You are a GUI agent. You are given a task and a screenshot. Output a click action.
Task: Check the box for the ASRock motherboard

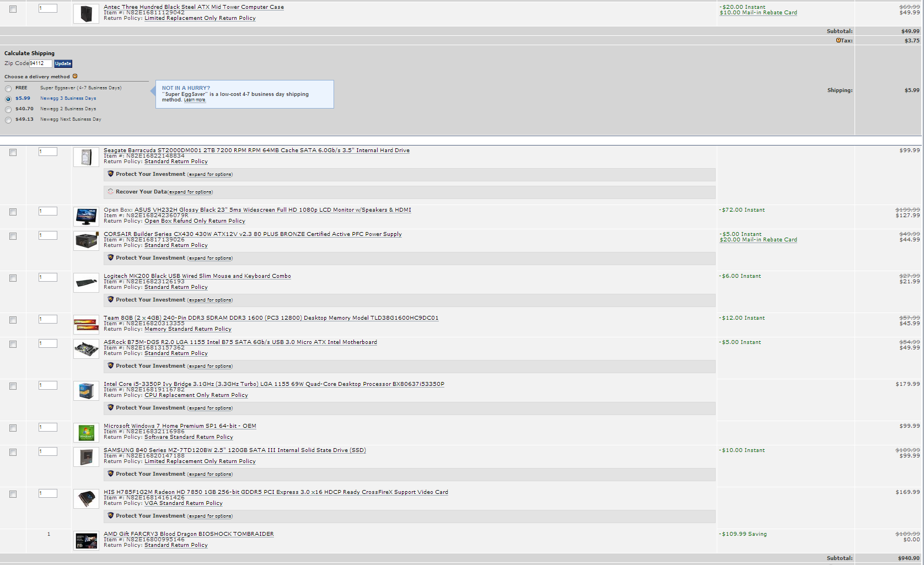(13, 344)
